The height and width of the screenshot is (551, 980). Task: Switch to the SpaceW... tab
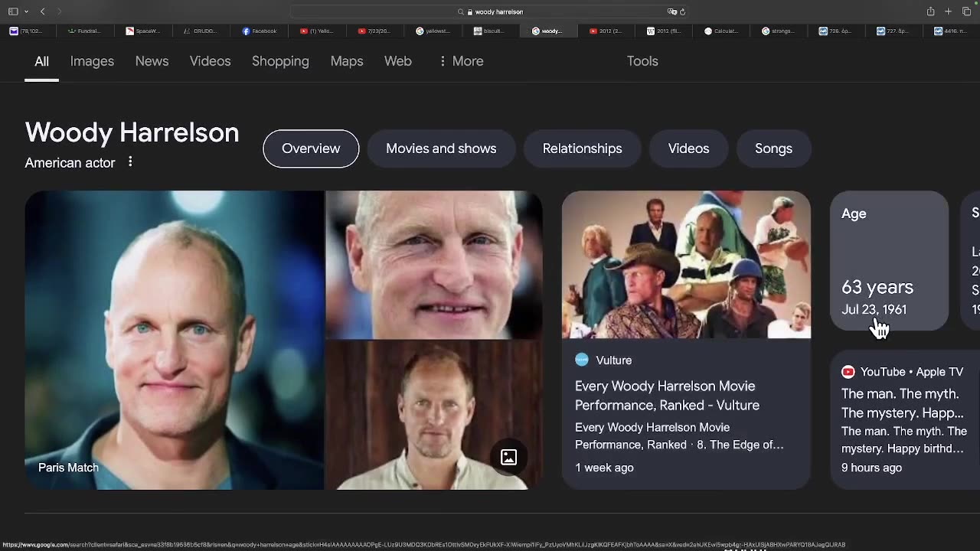coord(142,31)
